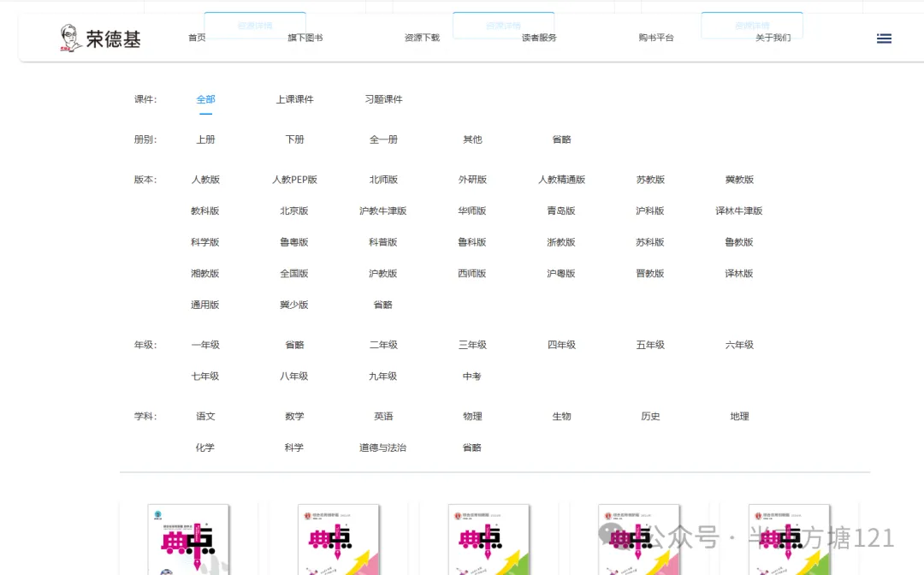Filter grade by 五年级
This screenshot has width=924, height=575.
click(x=650, y=345)
